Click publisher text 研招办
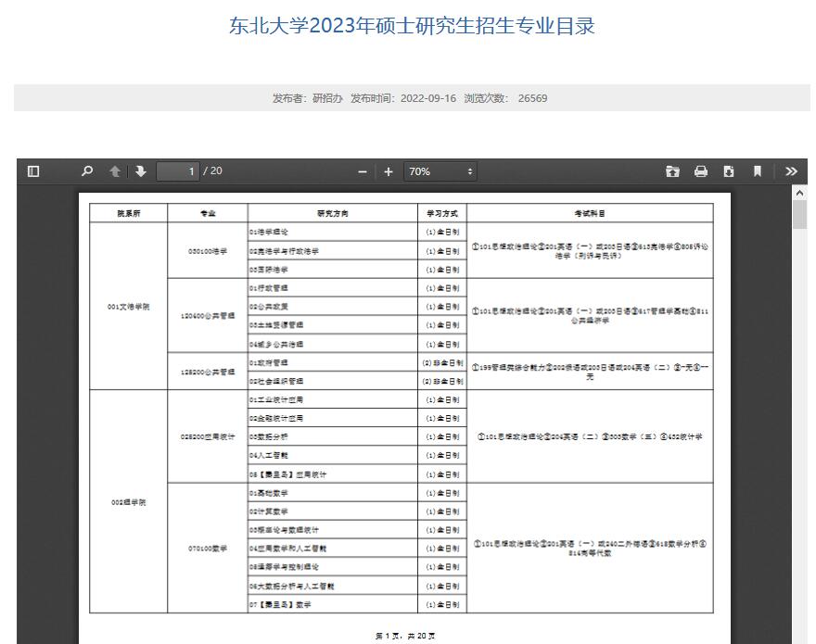 pos(327,98)
